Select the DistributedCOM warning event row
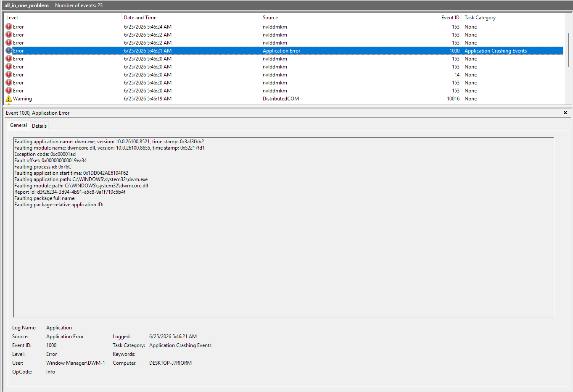 coord(283,99)
